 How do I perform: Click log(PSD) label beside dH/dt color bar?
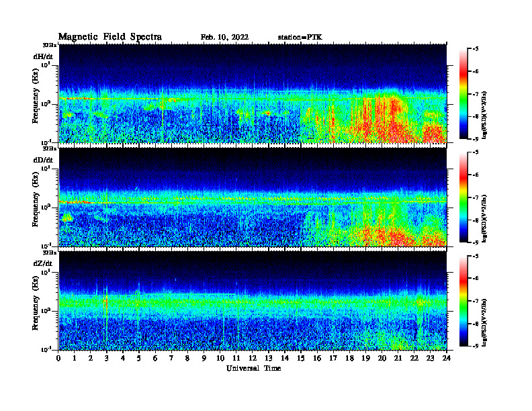pyautogui.click(x=485, y=115)
